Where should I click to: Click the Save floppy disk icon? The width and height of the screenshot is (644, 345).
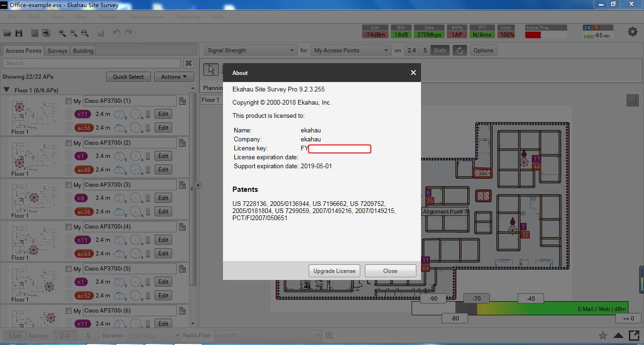19,33
